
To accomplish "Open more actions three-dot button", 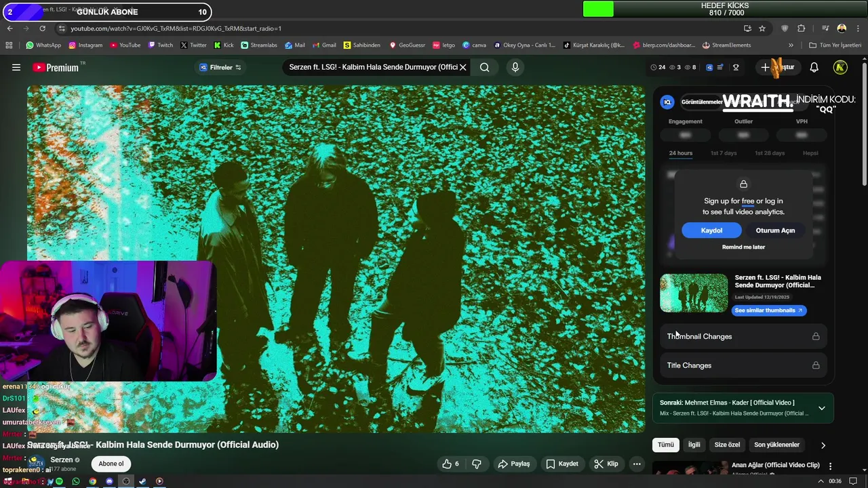I will pyautogui.click(x=637, y=464).
